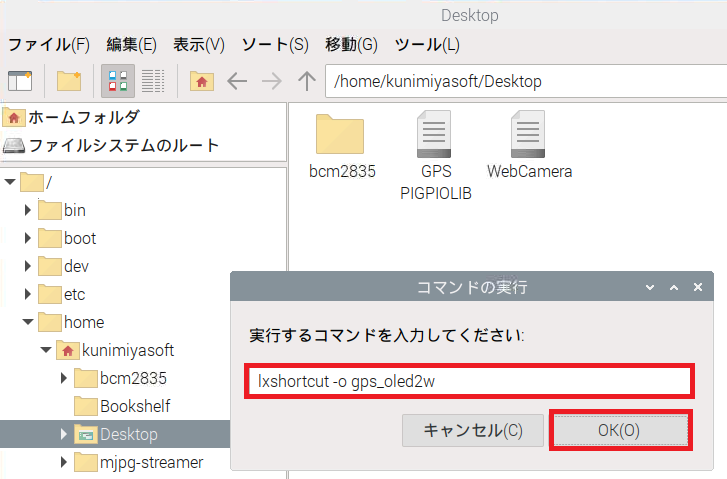Image resolution: width=727 pixels, height=479 pixels.
Task: Expand bcm2835 in the directory tree
Action: click(x=64, y=378)
